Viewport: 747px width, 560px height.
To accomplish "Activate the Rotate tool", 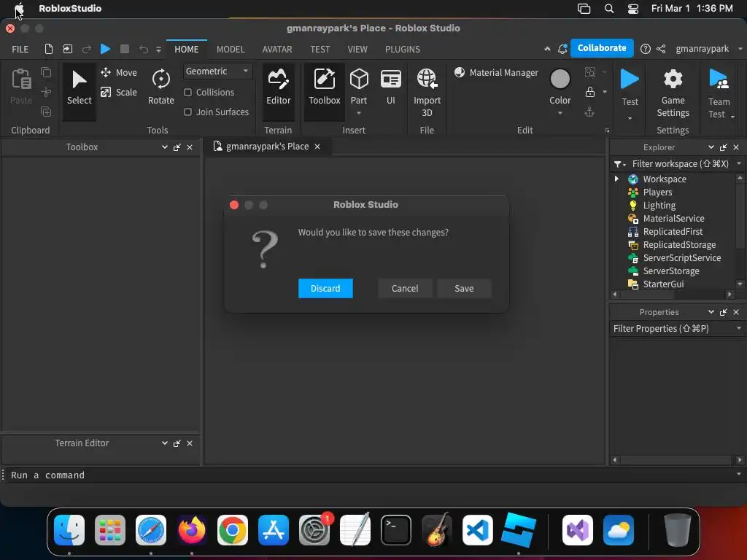I will coord(161,87).
